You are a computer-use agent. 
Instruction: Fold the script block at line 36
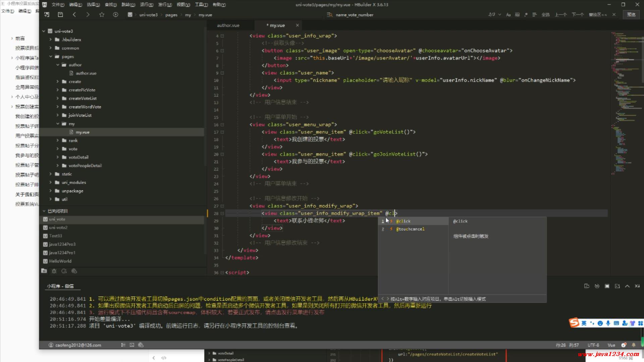pyautogui.click(x=222, y=273)
